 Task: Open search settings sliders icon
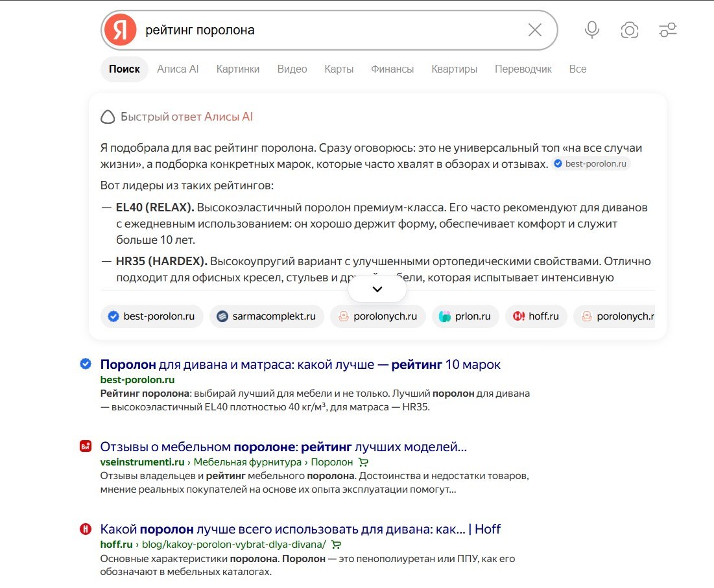click(667, 30)
